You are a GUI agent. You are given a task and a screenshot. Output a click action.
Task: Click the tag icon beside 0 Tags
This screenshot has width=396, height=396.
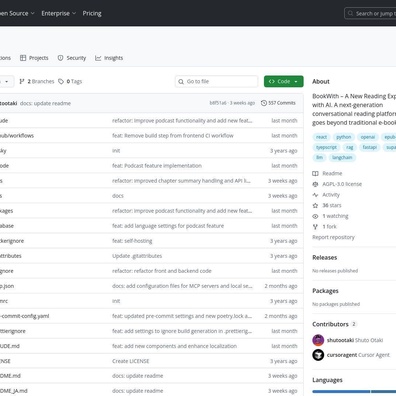(x=61, y=81)
